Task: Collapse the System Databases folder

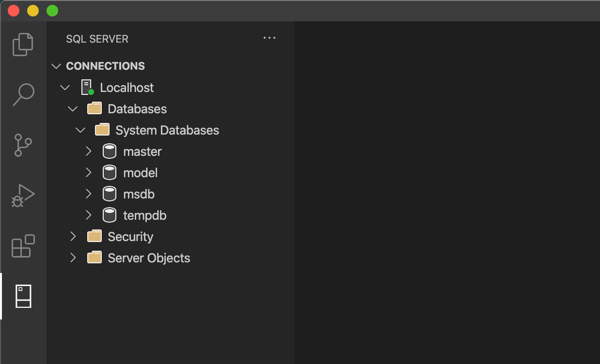Action: (80, 130)
